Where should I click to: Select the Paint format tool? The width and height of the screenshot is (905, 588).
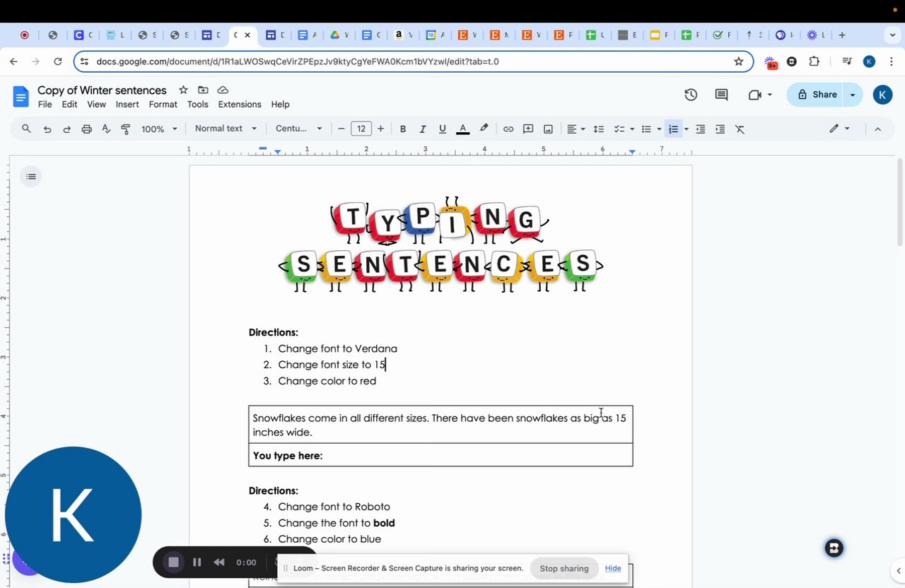point(126,129)
